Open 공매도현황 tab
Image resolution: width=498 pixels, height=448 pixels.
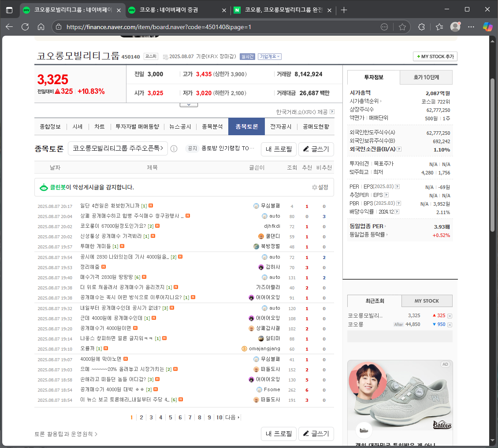(316, 127)
